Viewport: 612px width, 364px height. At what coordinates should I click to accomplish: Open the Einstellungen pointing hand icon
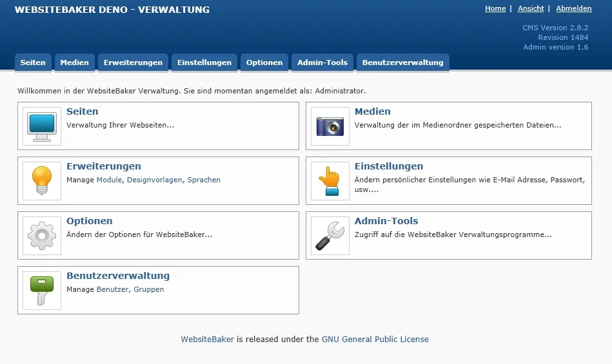click(330, 181)
